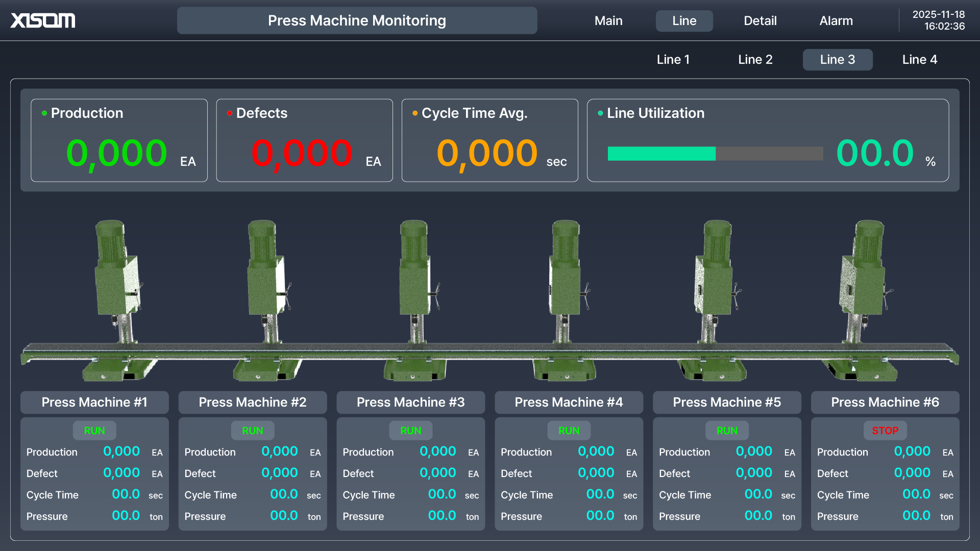
Task: Click the RUN status badge of Machine #5
Action: pos(727,431)
